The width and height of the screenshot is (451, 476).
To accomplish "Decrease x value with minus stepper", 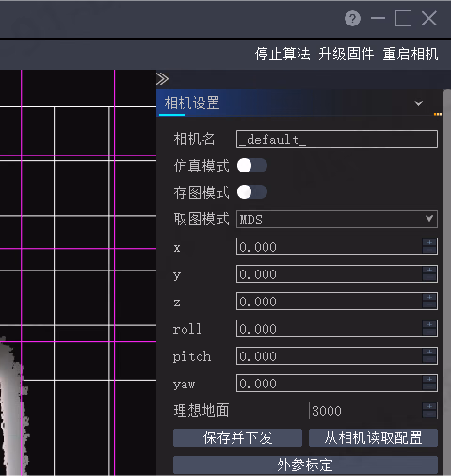I will [x=429, y=250].
